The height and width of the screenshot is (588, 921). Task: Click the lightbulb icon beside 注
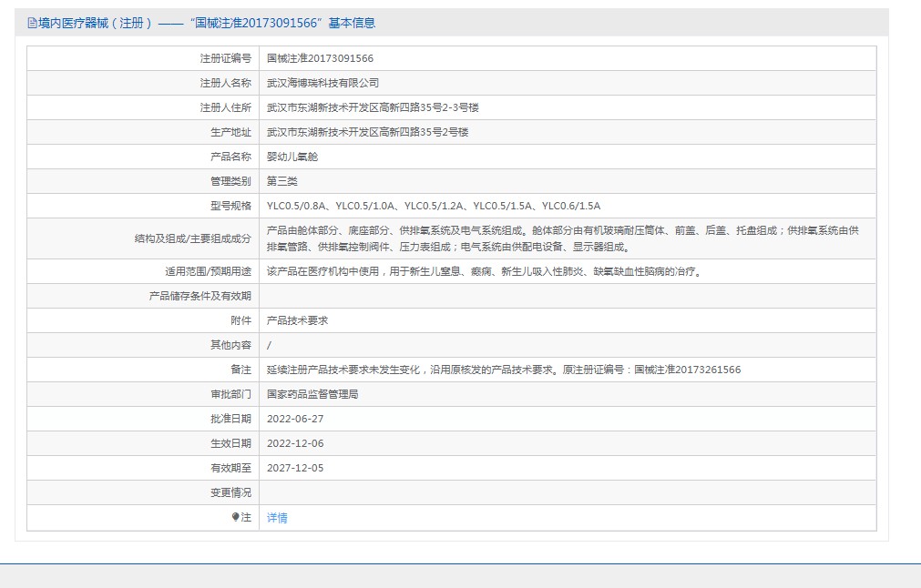click(x=235, y=517)
